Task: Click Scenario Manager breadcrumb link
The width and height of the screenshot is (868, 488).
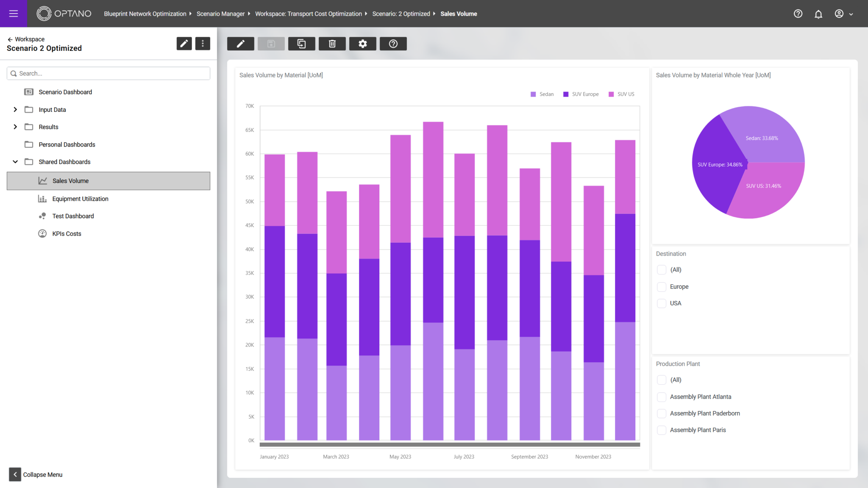Action: pyautogui.click(x=220, y=14)
